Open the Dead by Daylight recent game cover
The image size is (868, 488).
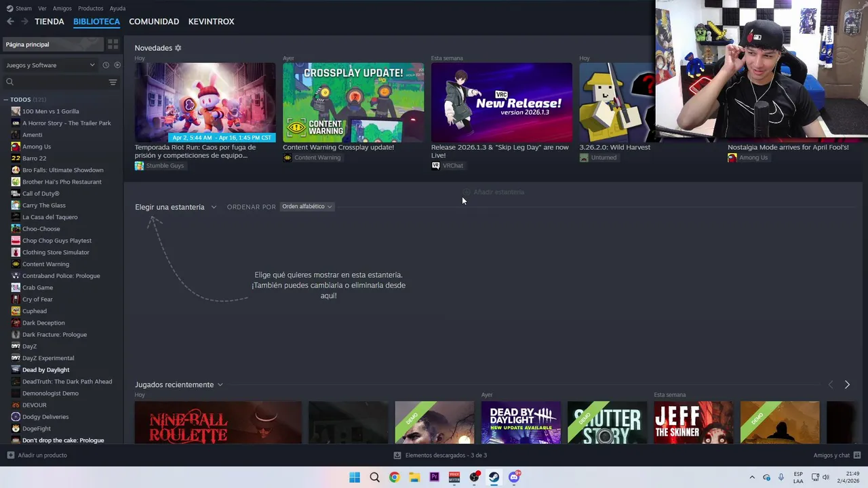pyautogui.click(x=521, y=422)
